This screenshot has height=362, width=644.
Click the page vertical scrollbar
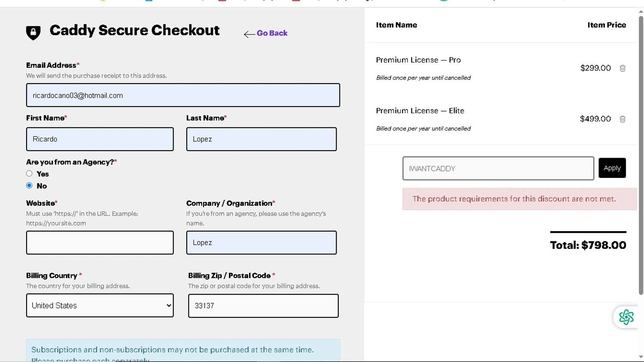pos(641,155)
